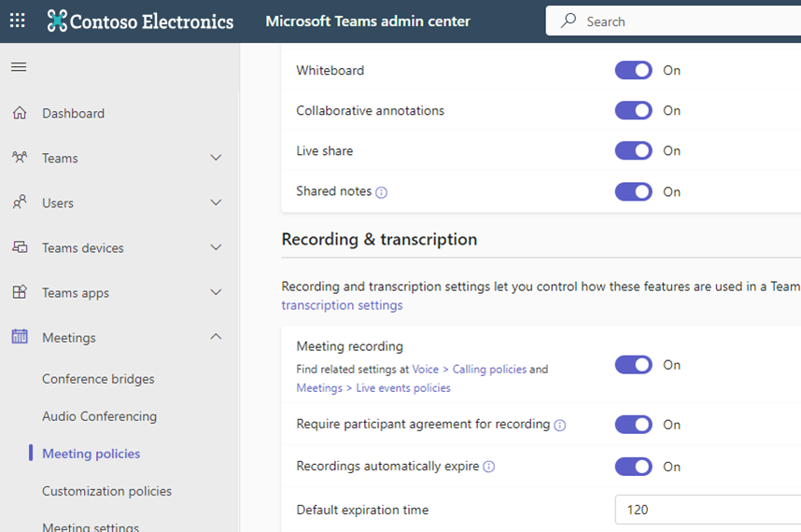Toggle Require participant agreement for recording

tap(634, 425)
